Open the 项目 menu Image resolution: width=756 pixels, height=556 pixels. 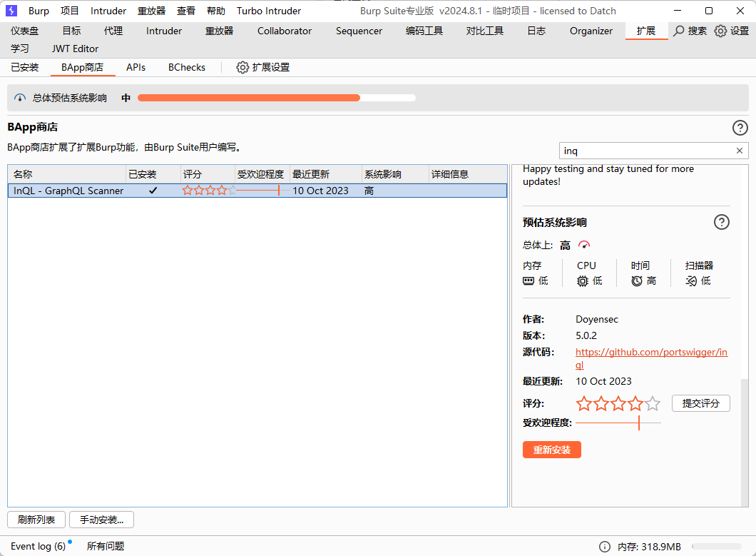click(69, 11)
